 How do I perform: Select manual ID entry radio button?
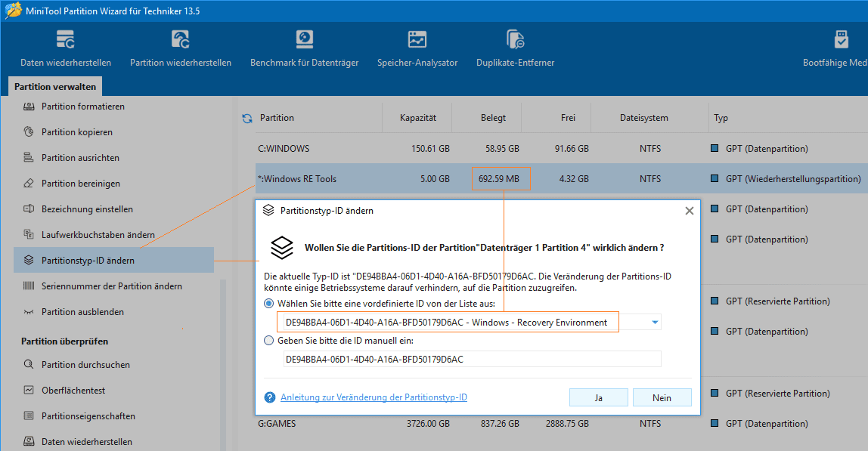(269, 340)
